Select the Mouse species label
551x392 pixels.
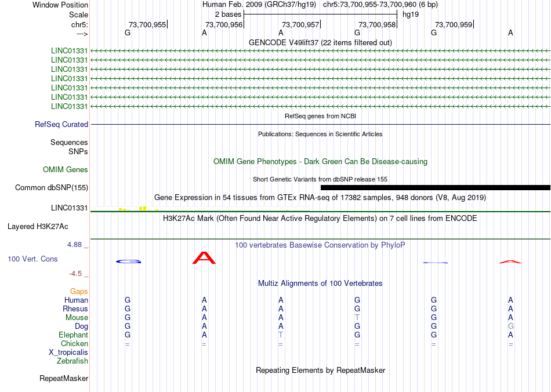[x=77, y=318]
